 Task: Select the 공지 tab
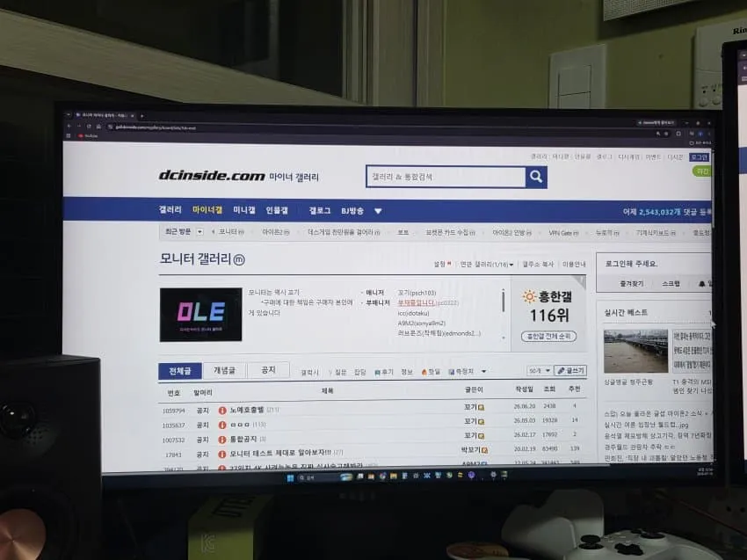coord(268,370)
